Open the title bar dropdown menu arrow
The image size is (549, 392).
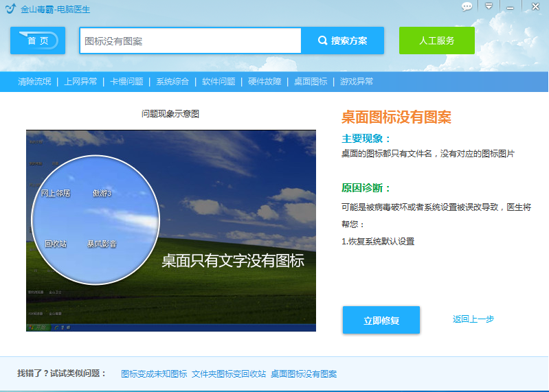pyautogui.click(x=489, y=6)
